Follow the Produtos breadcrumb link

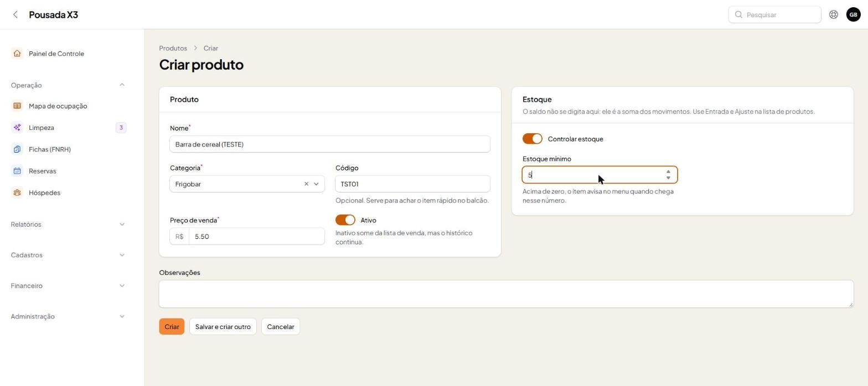pyautogui.click(x=173, y=48)
